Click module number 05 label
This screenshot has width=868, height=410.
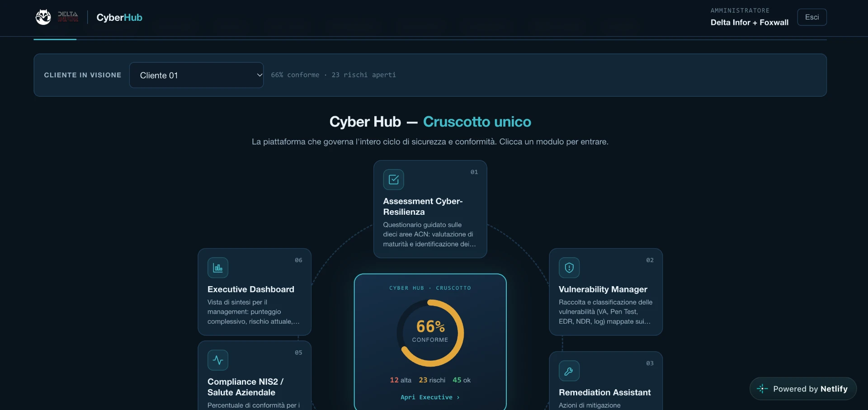pyautogui.click(x=298, y=353)
